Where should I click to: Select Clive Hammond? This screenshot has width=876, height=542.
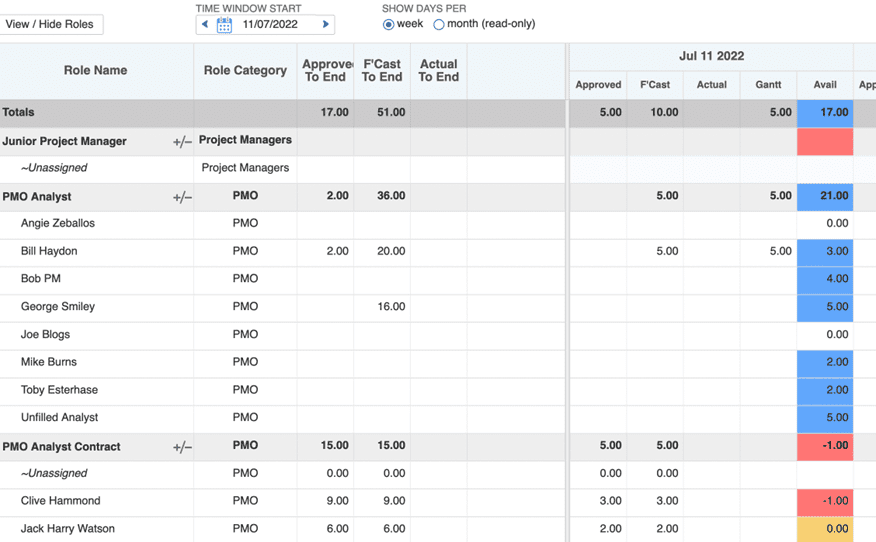[x=60, y=501]
